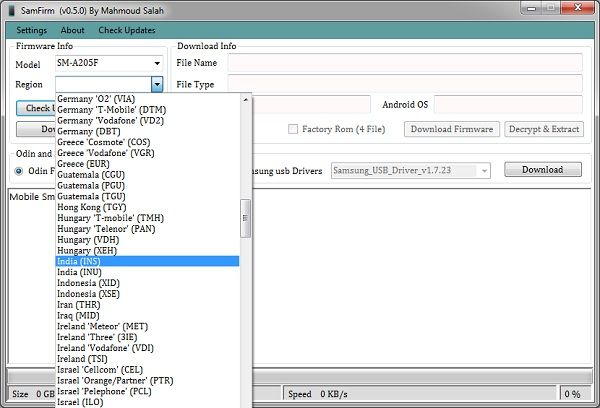The height and width of the screenshot is (408, 600).
Task: Select Greece (EUR) region
Action: click(147, 164)
